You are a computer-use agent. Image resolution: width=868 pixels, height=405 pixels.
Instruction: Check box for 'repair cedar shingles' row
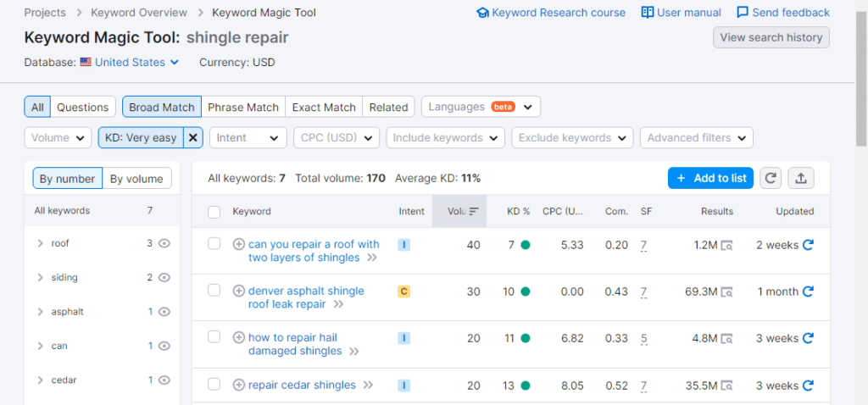coord(214,384)
